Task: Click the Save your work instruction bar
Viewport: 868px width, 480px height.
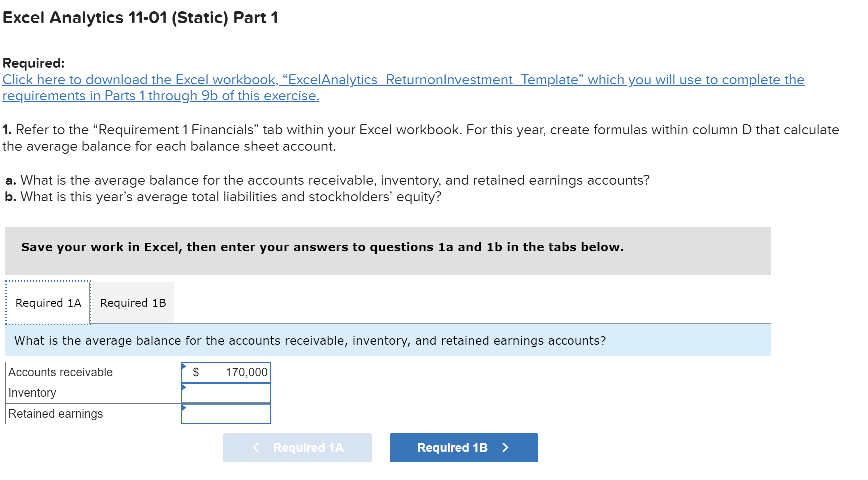Action: click(x=322, y=247)
